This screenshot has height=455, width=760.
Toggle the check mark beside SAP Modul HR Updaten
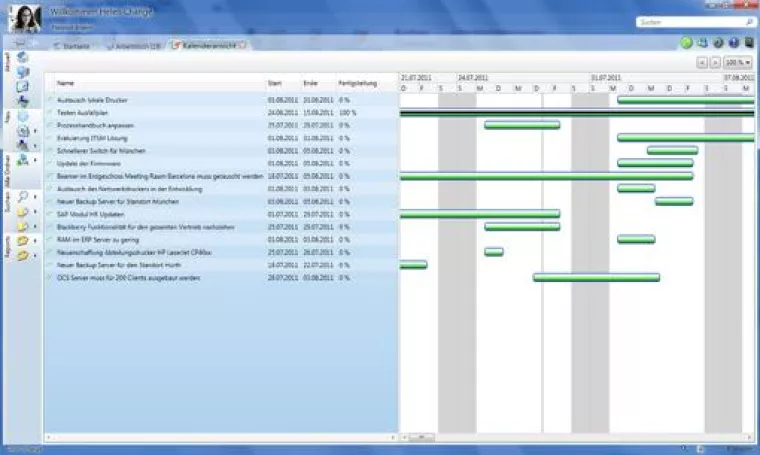point(50,214)
